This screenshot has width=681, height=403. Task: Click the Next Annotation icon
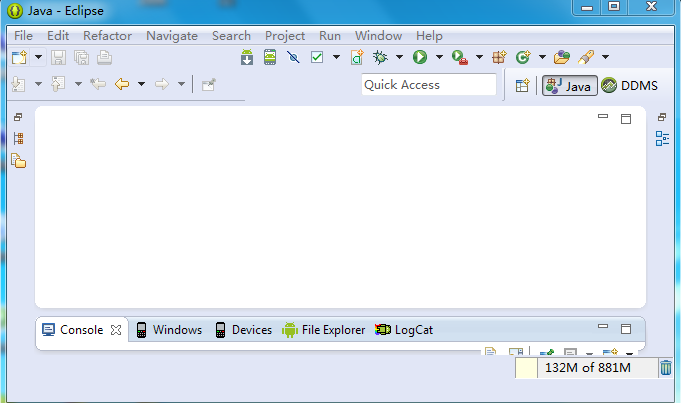[x=18, y=84]
